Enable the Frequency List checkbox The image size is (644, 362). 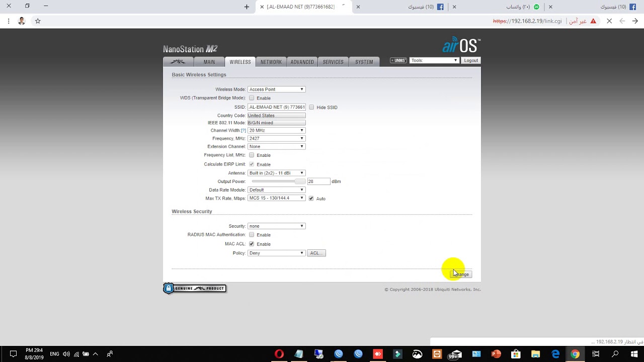[252, 155]
